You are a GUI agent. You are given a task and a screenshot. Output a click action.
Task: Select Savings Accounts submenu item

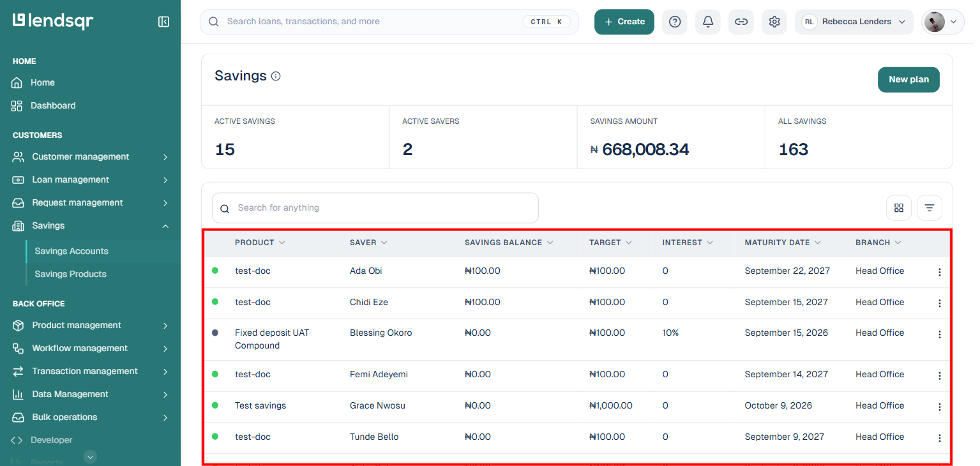72,251
